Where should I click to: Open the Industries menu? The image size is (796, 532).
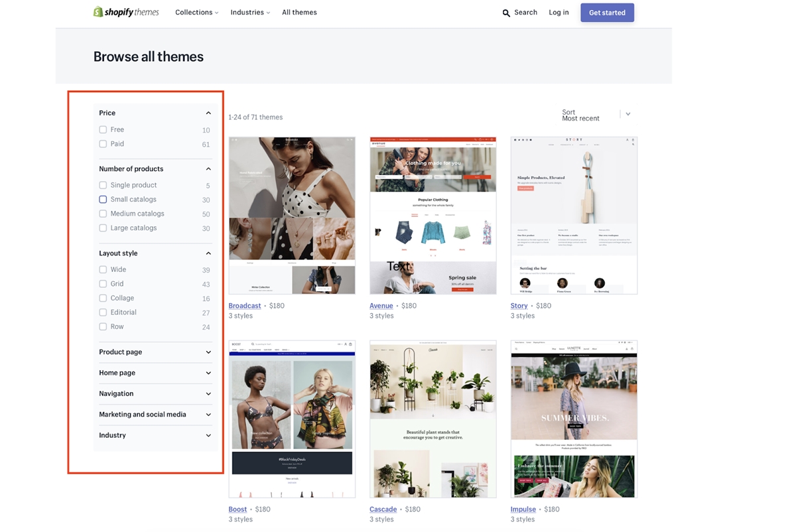click(250, 13)
